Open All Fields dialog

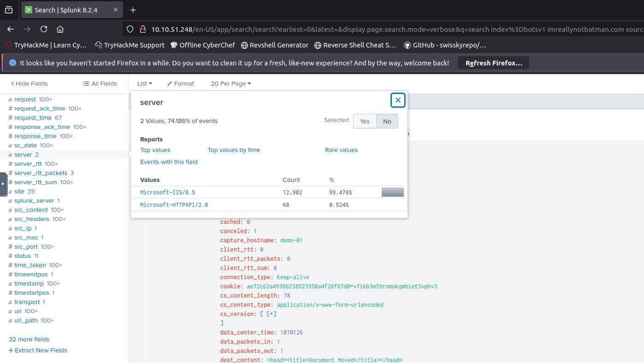100,83
